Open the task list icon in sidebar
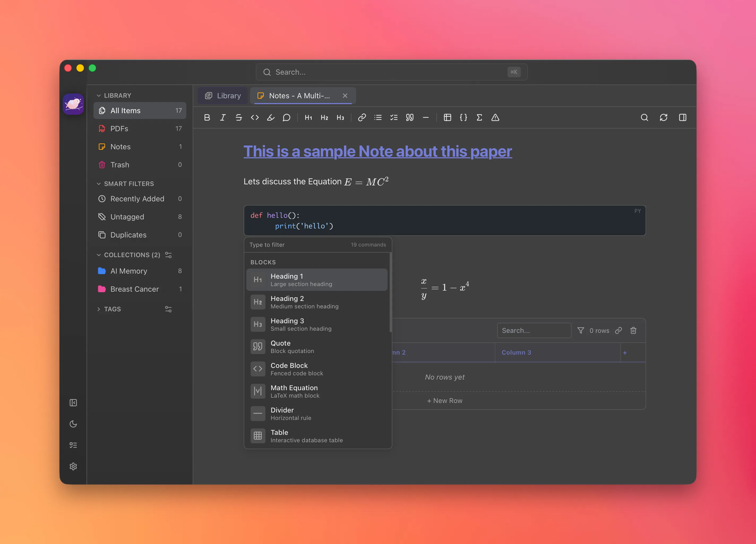 (73, 445)
